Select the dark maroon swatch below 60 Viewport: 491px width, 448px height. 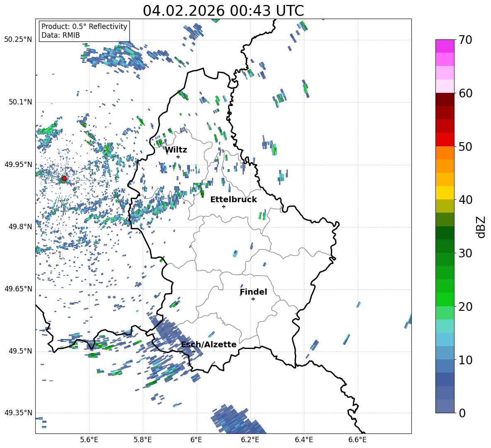(445, 99)
